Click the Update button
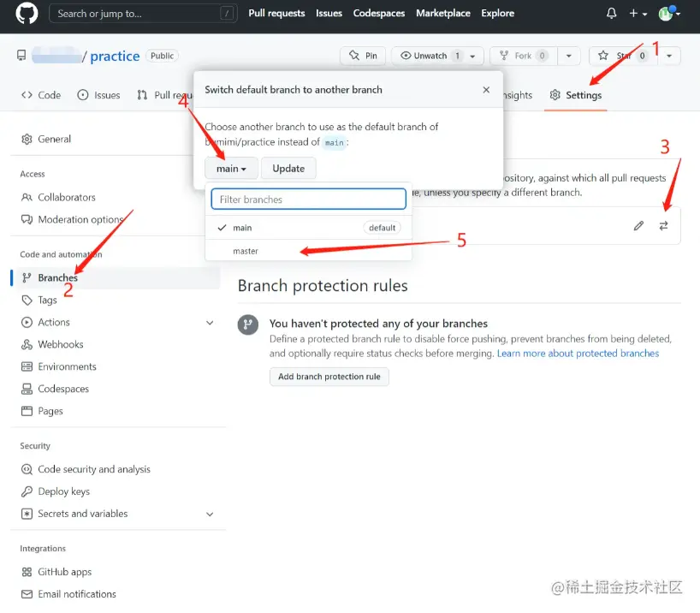 click(288, 169)
